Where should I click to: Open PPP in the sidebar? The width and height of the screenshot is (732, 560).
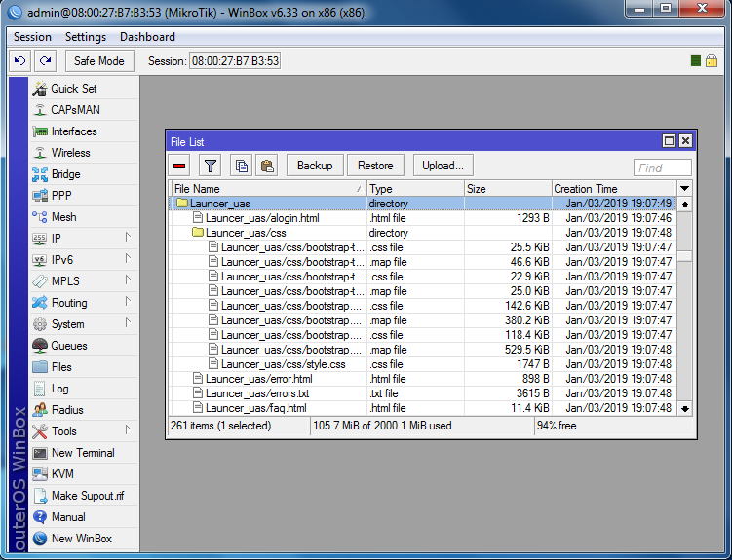point(85,196)
